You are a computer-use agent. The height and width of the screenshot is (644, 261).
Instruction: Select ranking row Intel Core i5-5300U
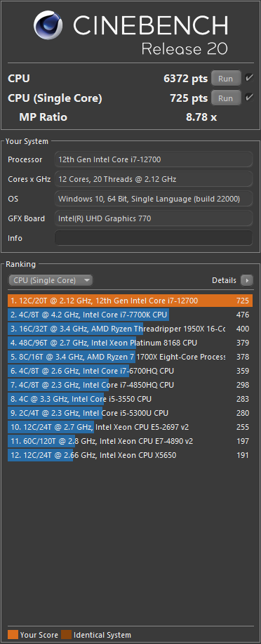coord(130,413)
